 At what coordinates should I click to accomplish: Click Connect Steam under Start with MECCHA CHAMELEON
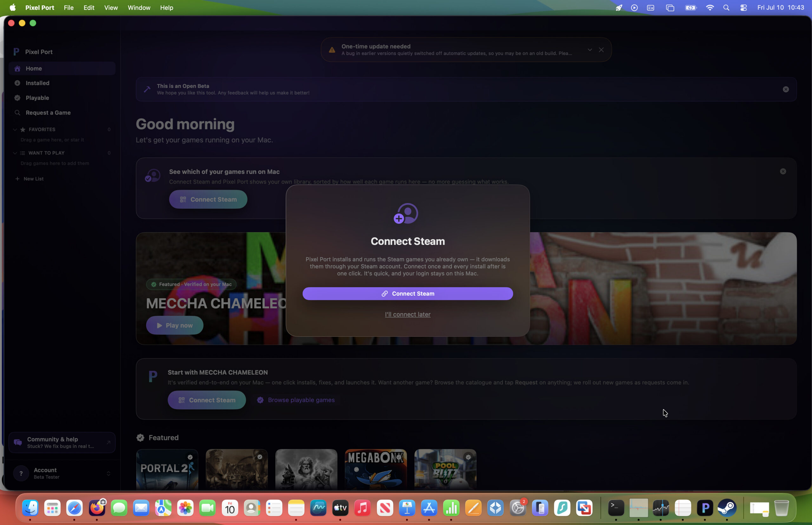206,400
